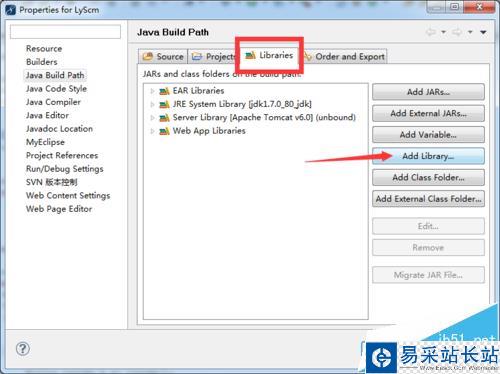Select Javadoc Location in the list
The height and width of the screenshot is (374, 500).
point(59,129)
